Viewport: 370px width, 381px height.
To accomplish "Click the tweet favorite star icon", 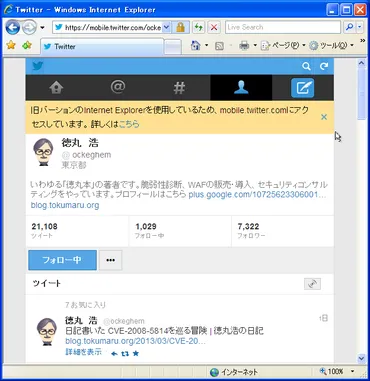I will point(136,353).
